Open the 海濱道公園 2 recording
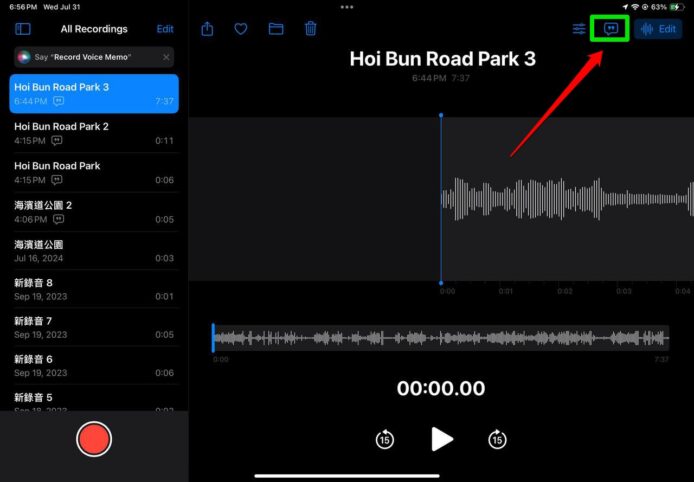The width and height of the screenshot is (694, 482). (x=94, y=211)
